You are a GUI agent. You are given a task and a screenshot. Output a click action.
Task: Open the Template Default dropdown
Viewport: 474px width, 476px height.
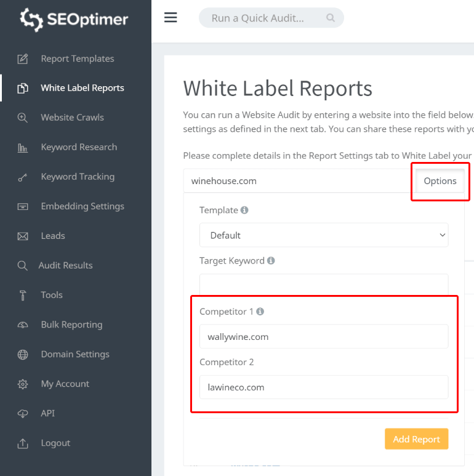pos(324,235)
